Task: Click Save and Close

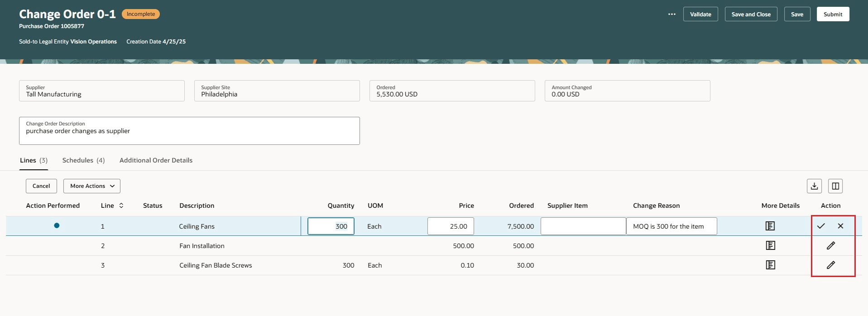Action: point(751,14)
